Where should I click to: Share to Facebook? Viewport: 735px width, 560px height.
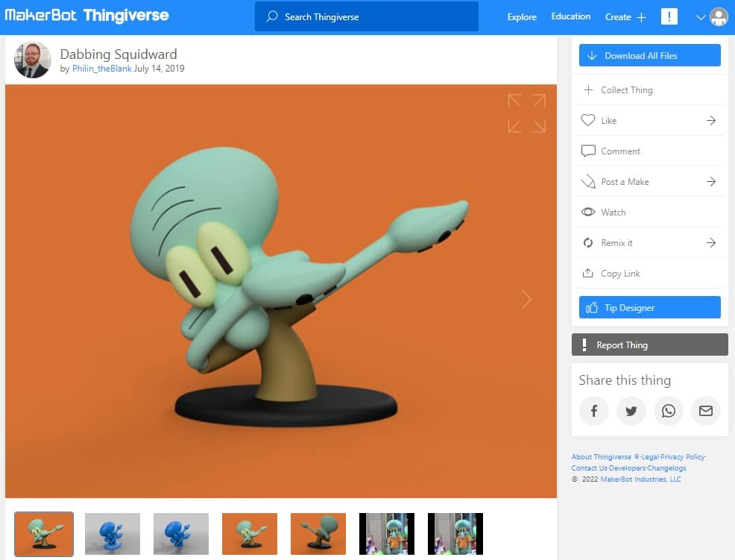pyautogui.click(x=593, y=411)
